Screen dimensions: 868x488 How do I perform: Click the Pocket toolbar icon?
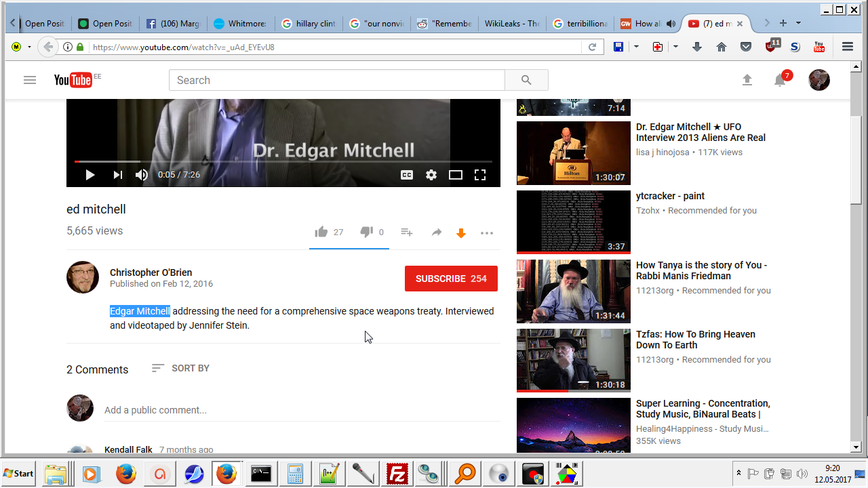tap(746, 47)
